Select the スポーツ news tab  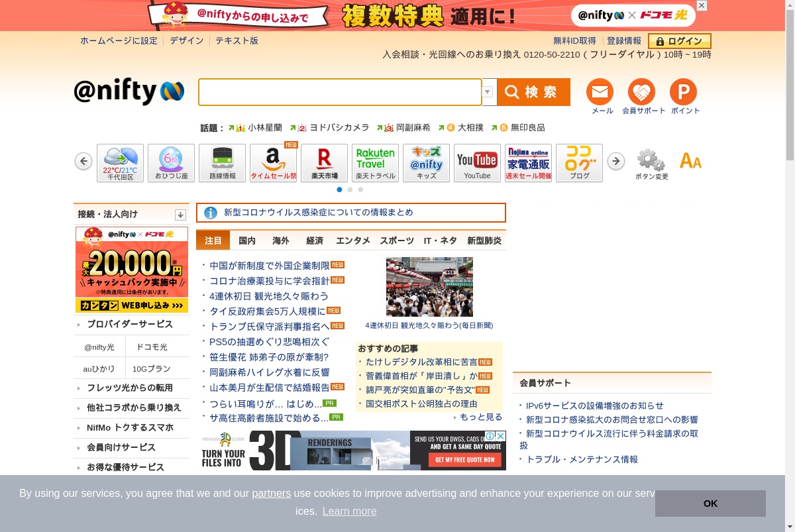[x=397, y=240]
